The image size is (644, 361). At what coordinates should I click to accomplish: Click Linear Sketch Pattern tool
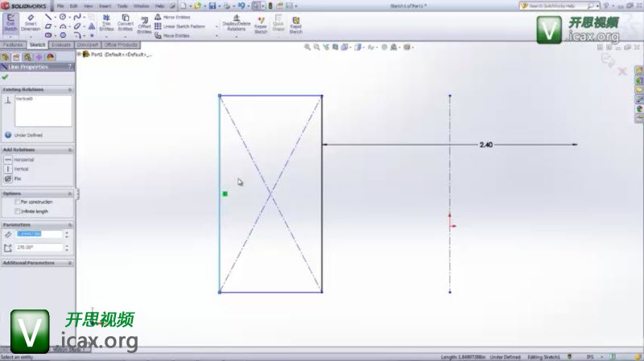coord(180,27)
